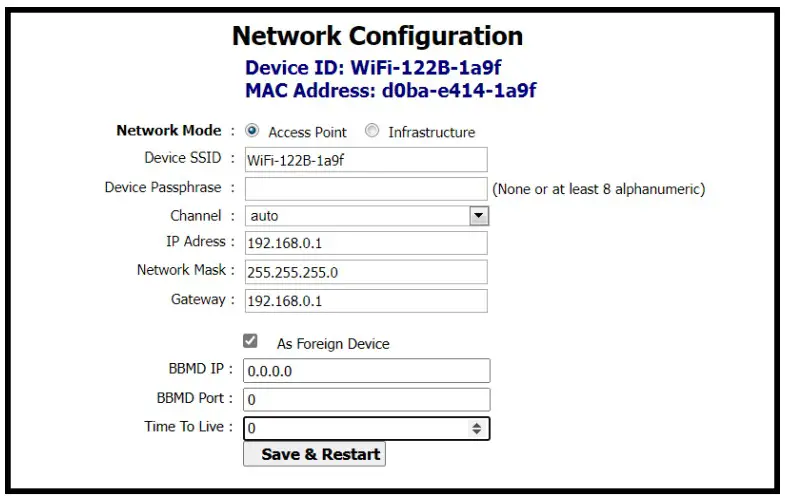Click the Network Mask input box
Viewport: 785px width, 499px height.
pyautogui.click(x=365, y=271)
